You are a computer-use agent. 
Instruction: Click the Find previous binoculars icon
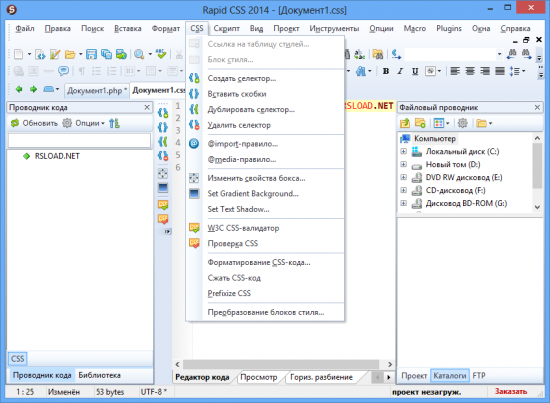tap(512, 54)
